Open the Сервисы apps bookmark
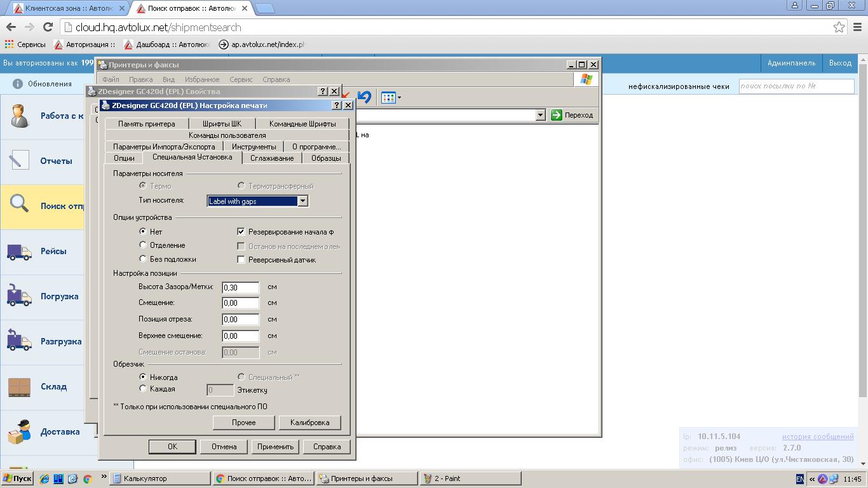This screenshot has width=868, height=488. [x=25, y=44]
